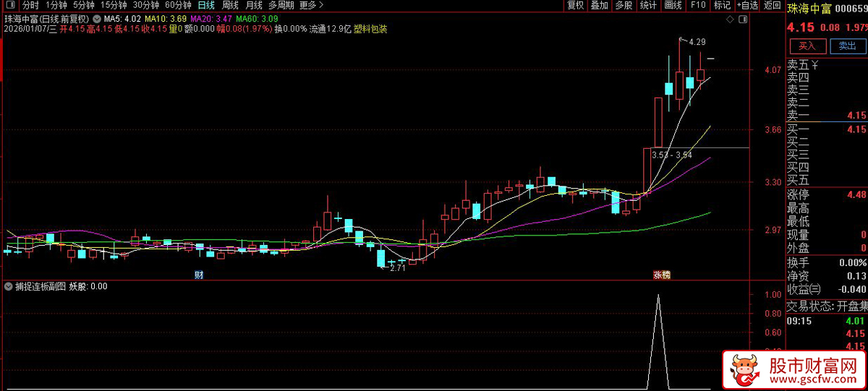The width and height of the screenshot is (868, 391).
Task: Click the blue 卖出 sell button
Action: 847,46
